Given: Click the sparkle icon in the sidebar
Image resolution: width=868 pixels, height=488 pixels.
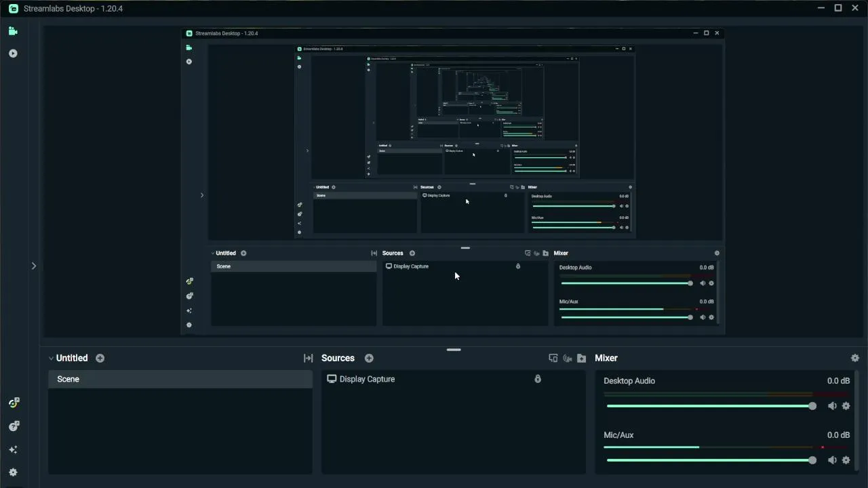Looking at the screenshot, I should 13,449.
